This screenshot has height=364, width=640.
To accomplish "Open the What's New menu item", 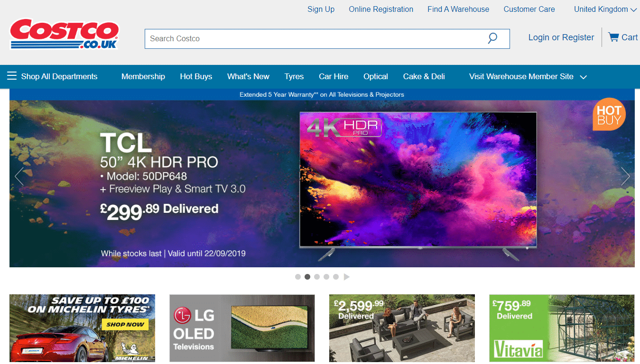I will pos(248,76).
